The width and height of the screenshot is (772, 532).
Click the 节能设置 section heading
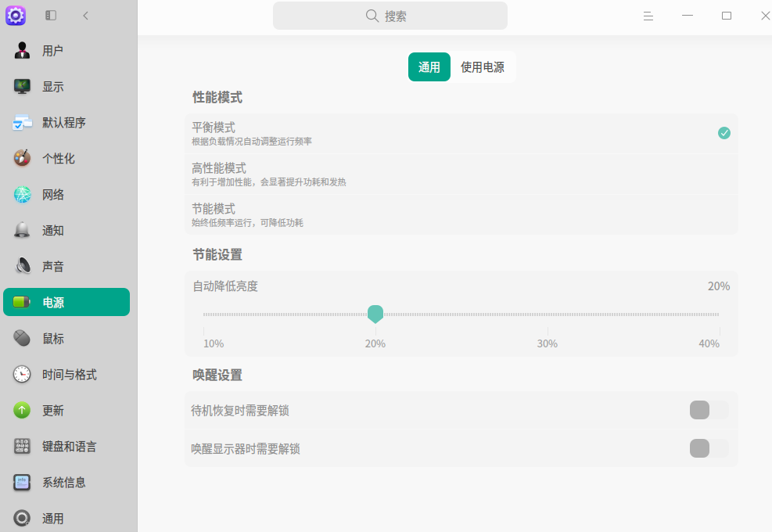pos(217,255)
